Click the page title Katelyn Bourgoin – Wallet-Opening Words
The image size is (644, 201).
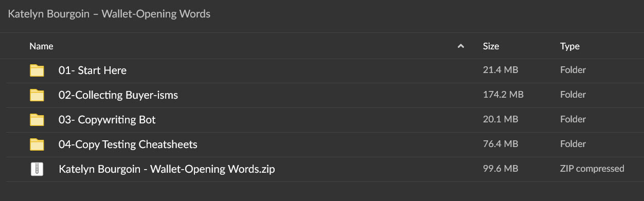click(x=109, y=14)
